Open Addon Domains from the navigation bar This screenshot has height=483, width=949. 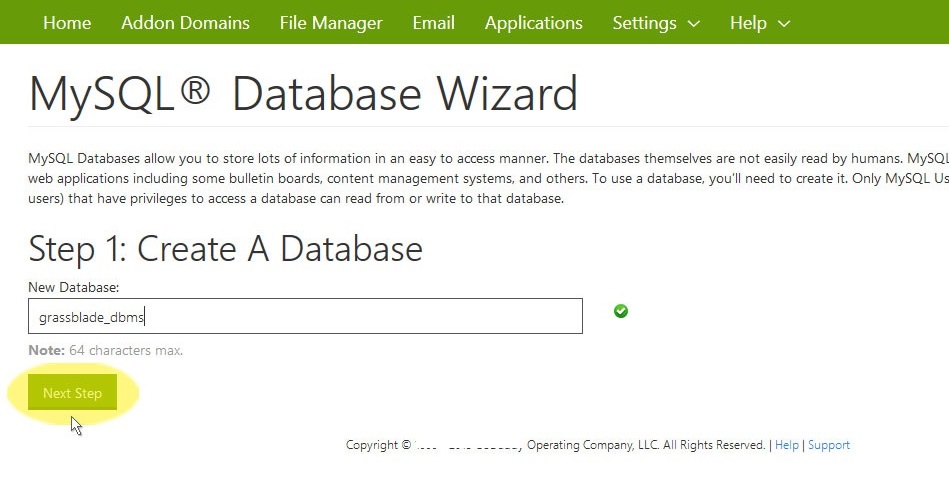(x=185, y=22)
